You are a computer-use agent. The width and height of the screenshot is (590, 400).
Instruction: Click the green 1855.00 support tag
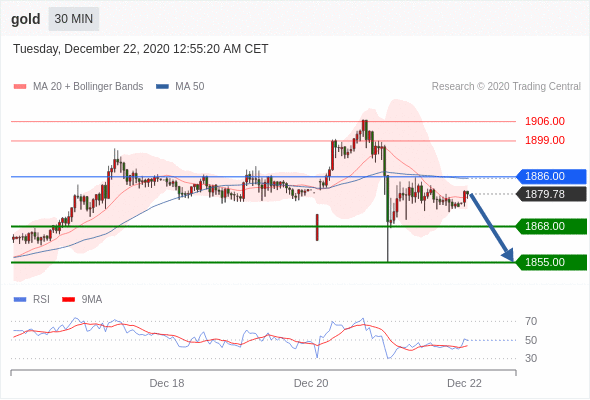(x=551, y=262)
